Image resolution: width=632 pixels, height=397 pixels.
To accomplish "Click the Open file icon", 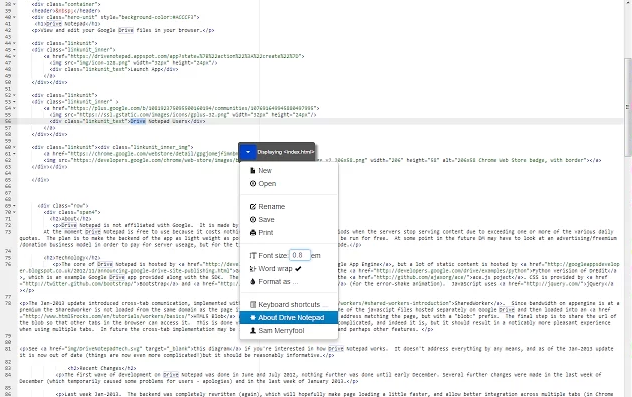I will 253,183.
